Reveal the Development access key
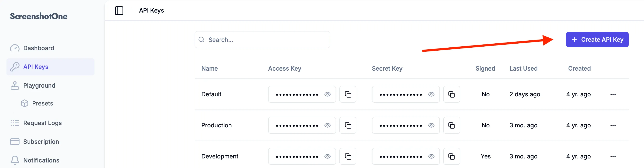 click(x=328, y=156)
